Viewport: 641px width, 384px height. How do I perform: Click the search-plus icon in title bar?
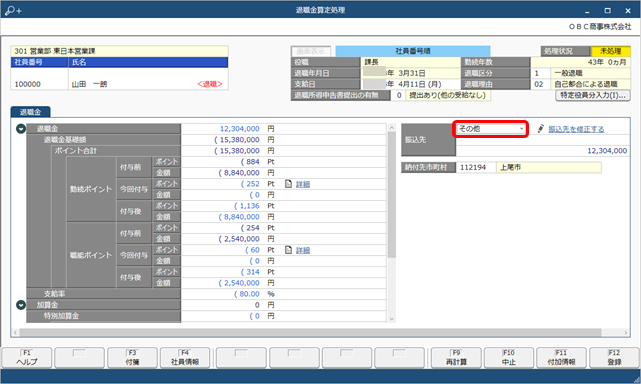point(13,10)
